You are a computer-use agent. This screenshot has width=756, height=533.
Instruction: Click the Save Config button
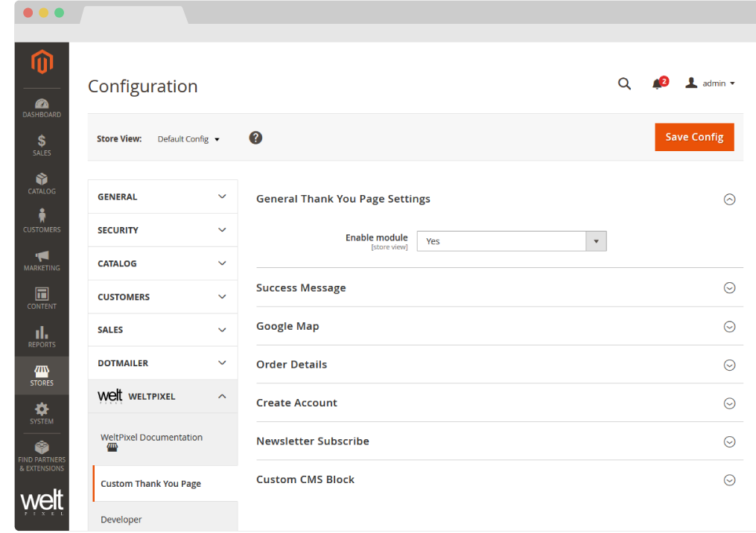click(694, 137)
